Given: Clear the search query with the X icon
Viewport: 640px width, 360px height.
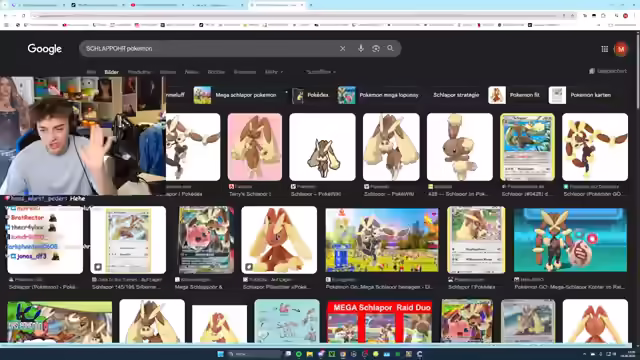Looking at the screenshot, I should click(x=342, y=49).
